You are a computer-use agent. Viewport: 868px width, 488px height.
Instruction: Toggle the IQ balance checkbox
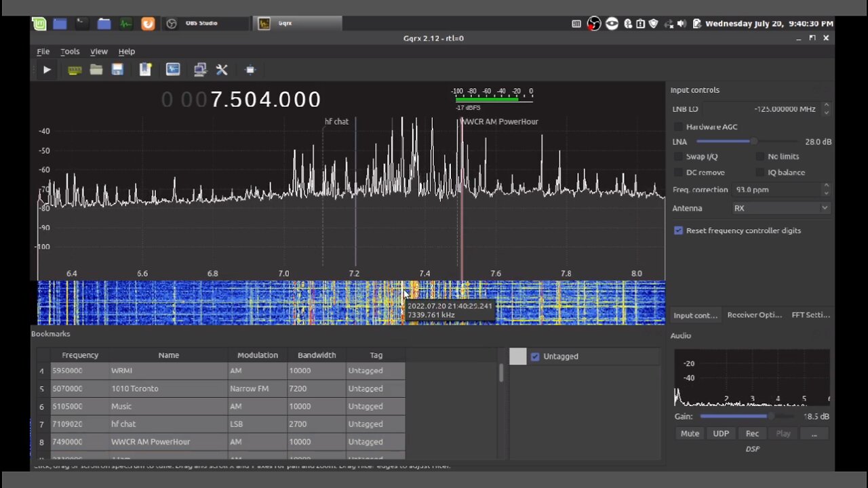click(x=760, y=172)
